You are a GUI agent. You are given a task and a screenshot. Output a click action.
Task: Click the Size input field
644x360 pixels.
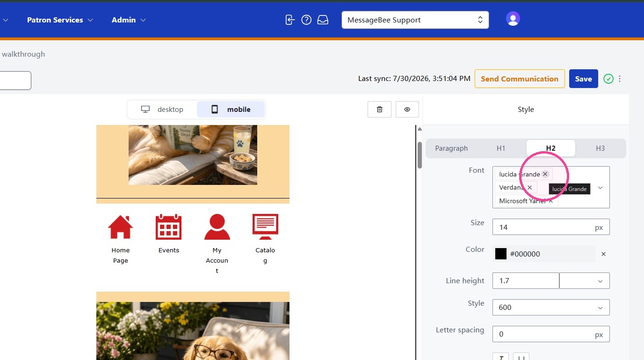pyautogui.click(x=551, y=227)
